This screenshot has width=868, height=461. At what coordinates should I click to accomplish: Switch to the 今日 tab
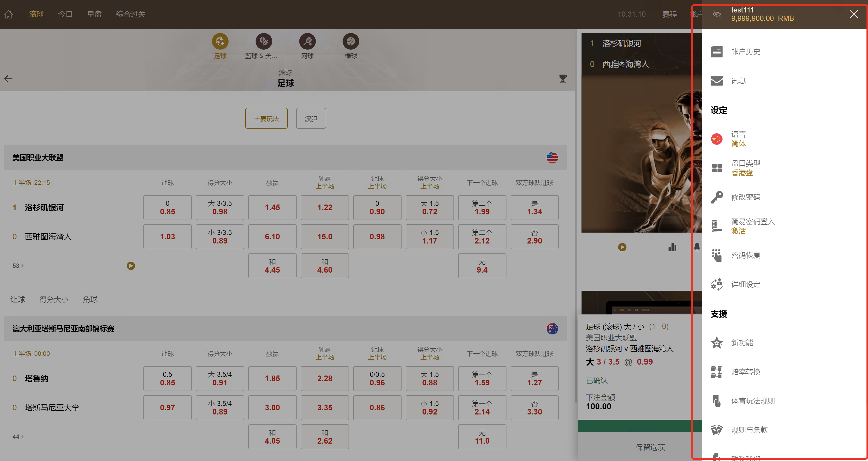click(x=65, y=14)
